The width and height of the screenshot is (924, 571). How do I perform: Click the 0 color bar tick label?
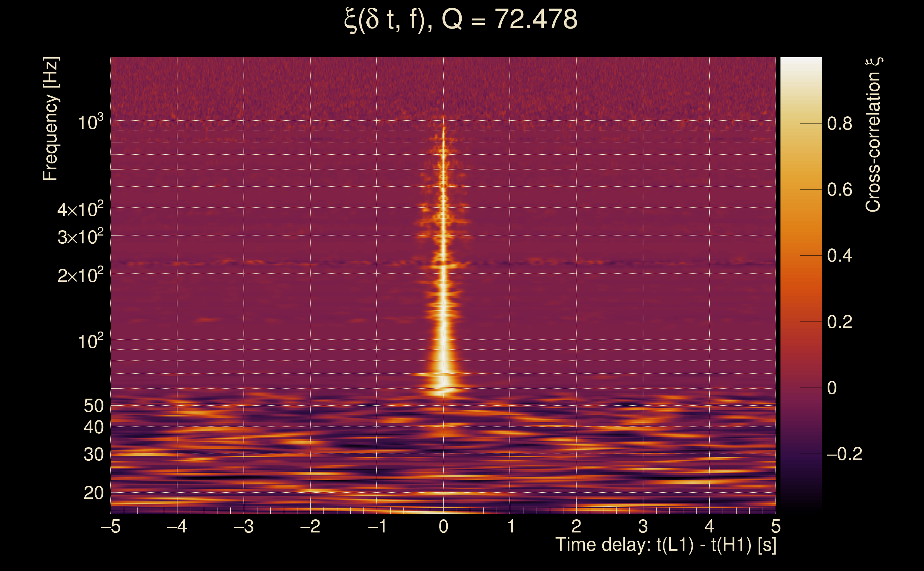coord(832,388)
